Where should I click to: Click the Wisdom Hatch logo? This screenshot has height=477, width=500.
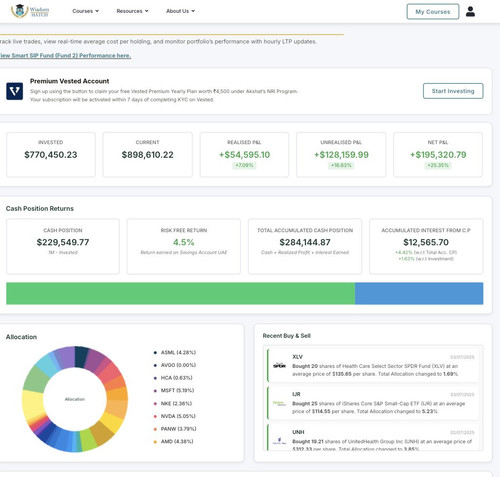(x=30, y=11)
